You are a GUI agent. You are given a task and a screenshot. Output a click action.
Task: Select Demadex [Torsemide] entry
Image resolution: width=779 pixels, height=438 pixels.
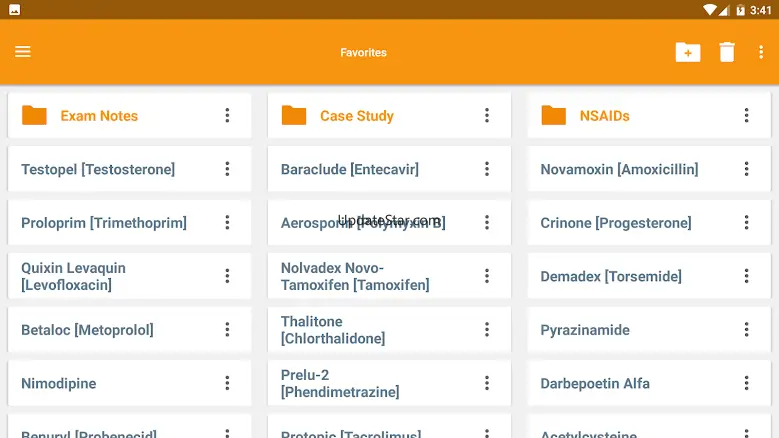coord(649,276)
